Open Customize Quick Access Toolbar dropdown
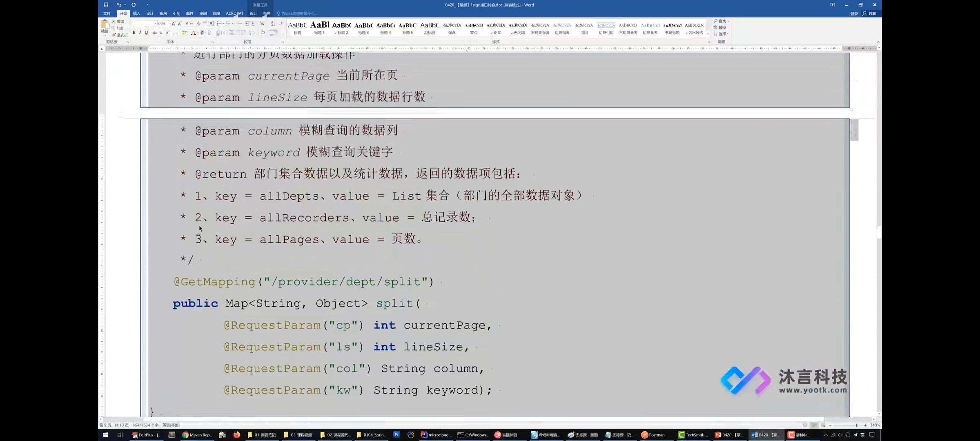The width and height of the screenshot is (980, 441). point(148,5)
